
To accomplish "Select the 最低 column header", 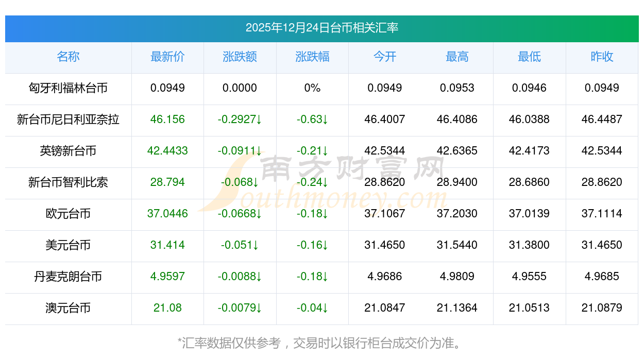I will click(x=529, y=57).
